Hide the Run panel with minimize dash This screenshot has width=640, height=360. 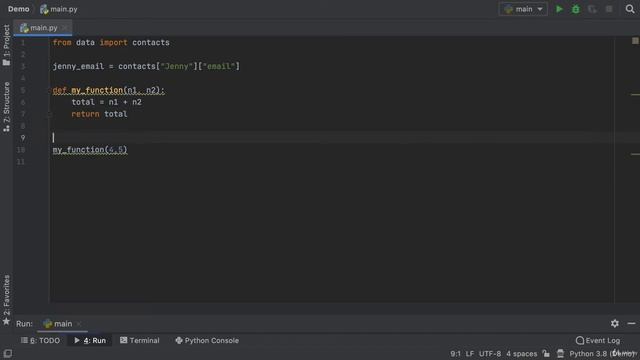coord(631,324)
